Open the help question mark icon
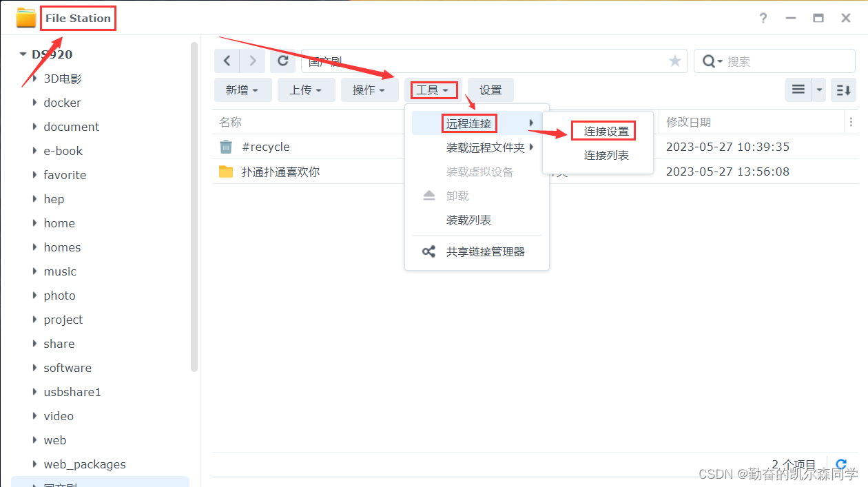Viewport: 868px width, 487px height. (763, 18)
